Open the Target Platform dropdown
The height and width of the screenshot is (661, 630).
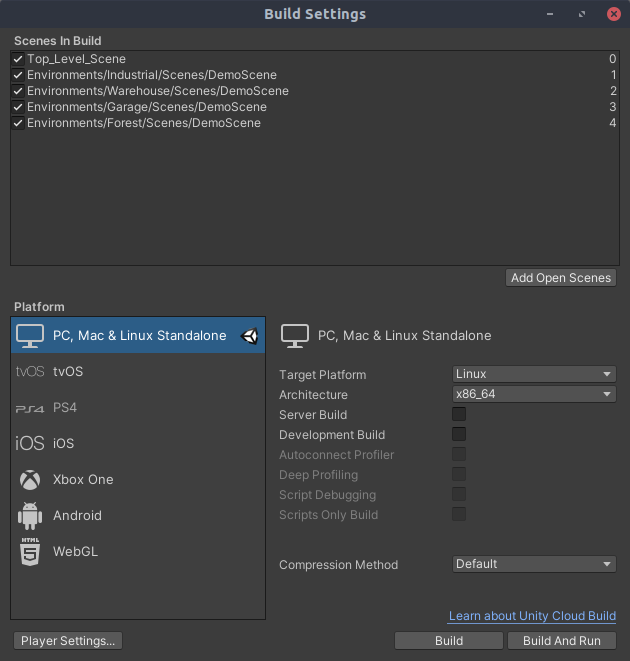coord(534,374)
